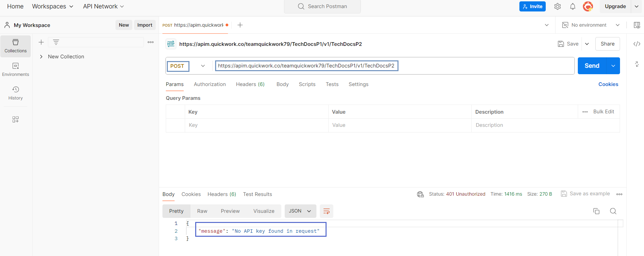
Task: Switch to the request Body tab
Action: pyautogui.click(x=283, y=84)
